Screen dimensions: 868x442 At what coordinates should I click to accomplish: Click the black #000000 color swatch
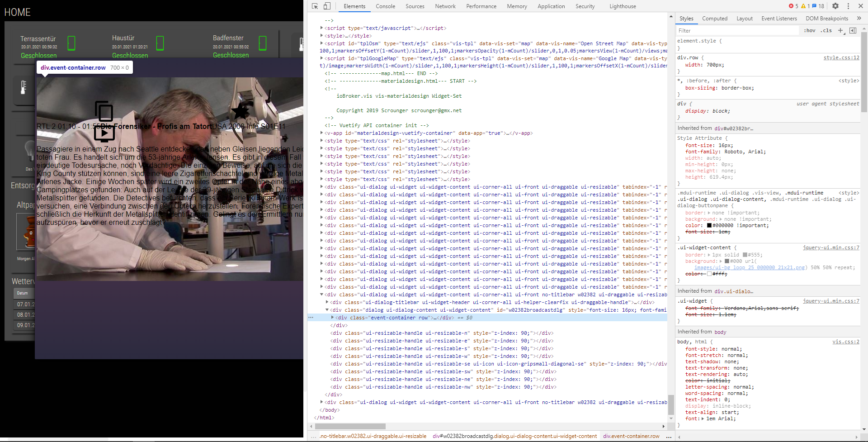tap(709, 225)
